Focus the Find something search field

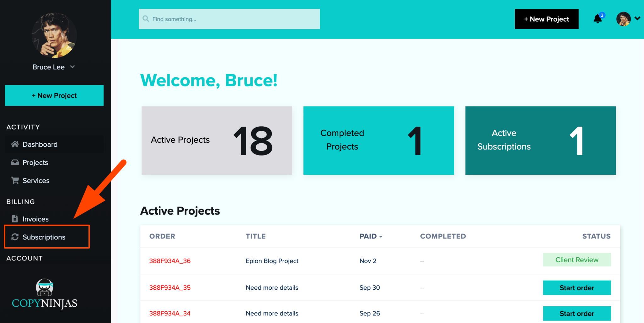(229, 19)
